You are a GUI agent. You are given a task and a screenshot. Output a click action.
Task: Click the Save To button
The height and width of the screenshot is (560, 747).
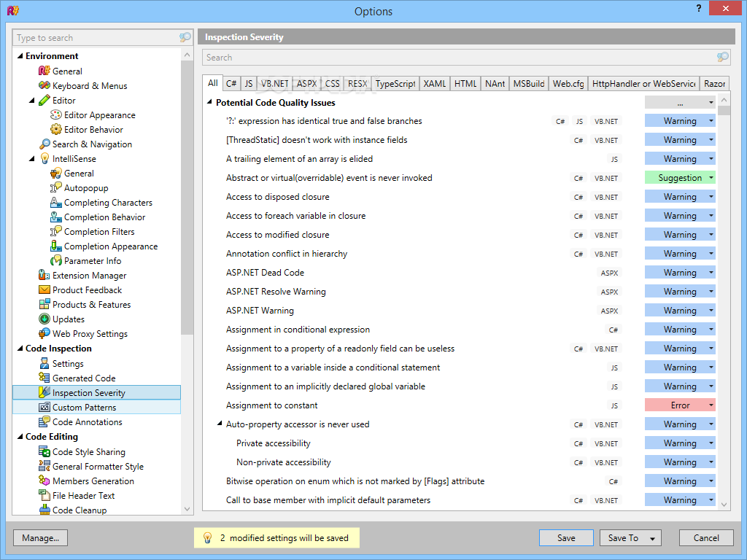click(x=623, y=538)
